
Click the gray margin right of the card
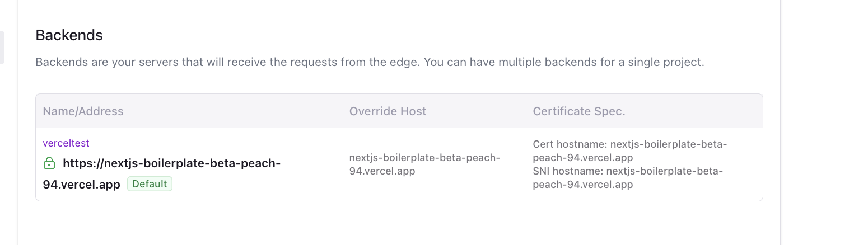[x=823, y=123]
